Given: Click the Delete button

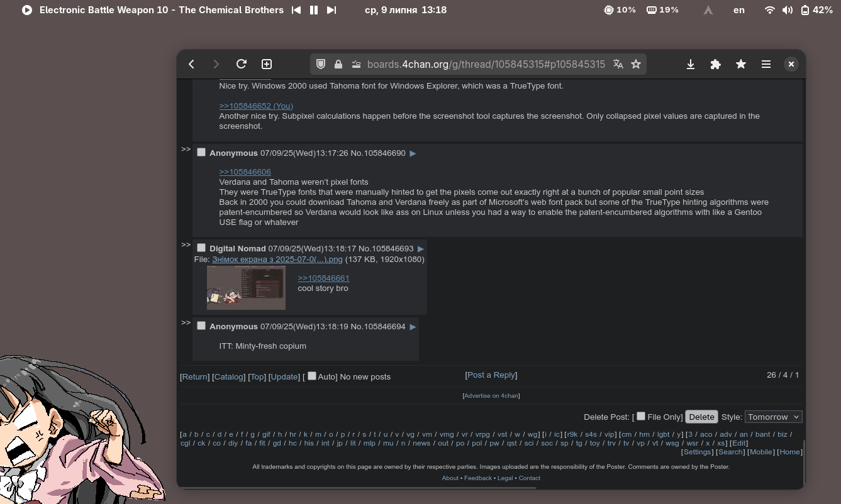Looking at the screenshot, I should [x=701, y=417].
